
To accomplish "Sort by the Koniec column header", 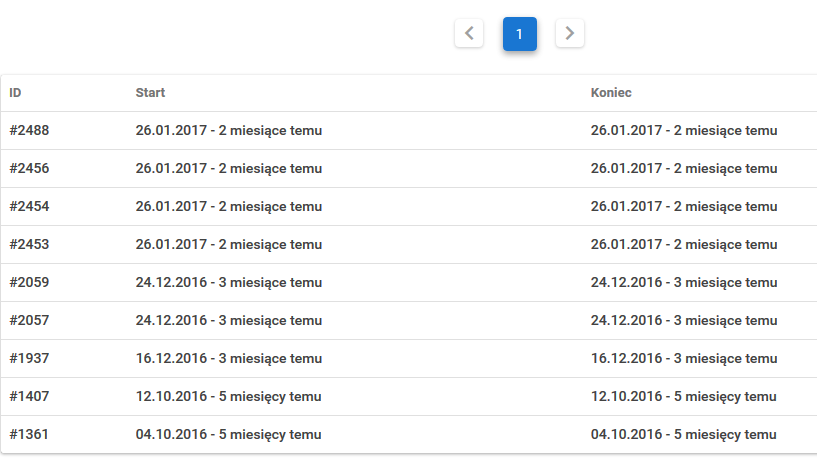I will (611, 93).
